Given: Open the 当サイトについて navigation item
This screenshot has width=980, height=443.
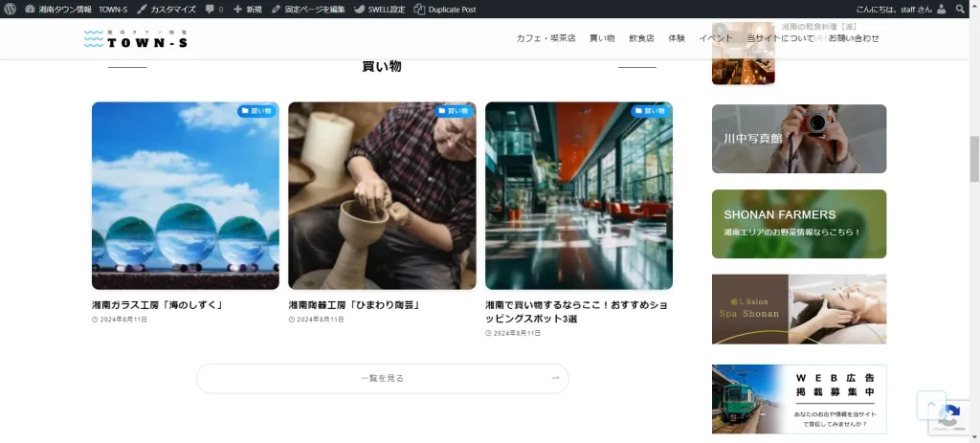Looking at the screenshot, I should 781,38.
